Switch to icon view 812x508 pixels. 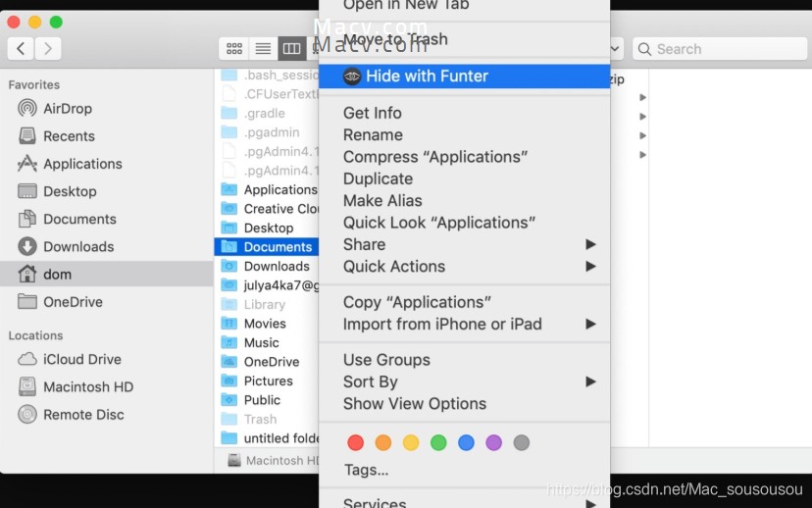click(234, 49)
